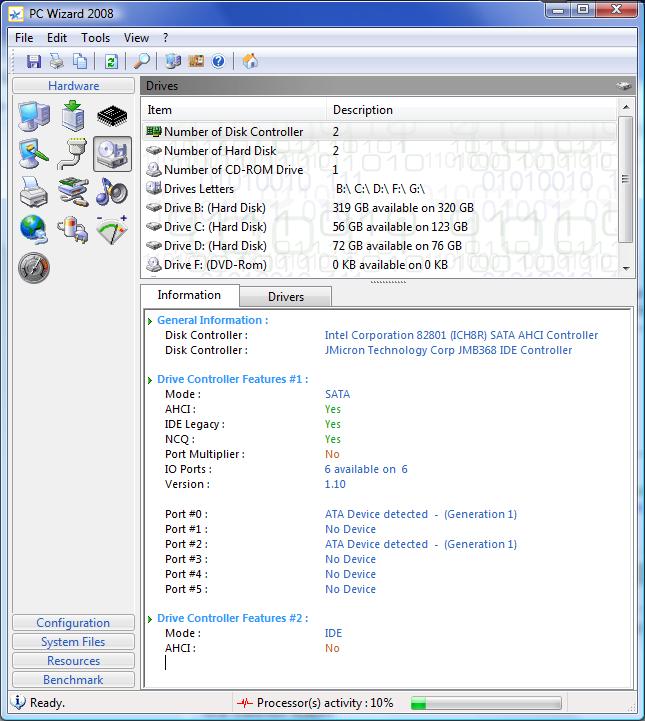Screen dimensions: 645x721
Task: Click the Home house toolbar icon
Action: pyautogui.click(x=250, y=61)
